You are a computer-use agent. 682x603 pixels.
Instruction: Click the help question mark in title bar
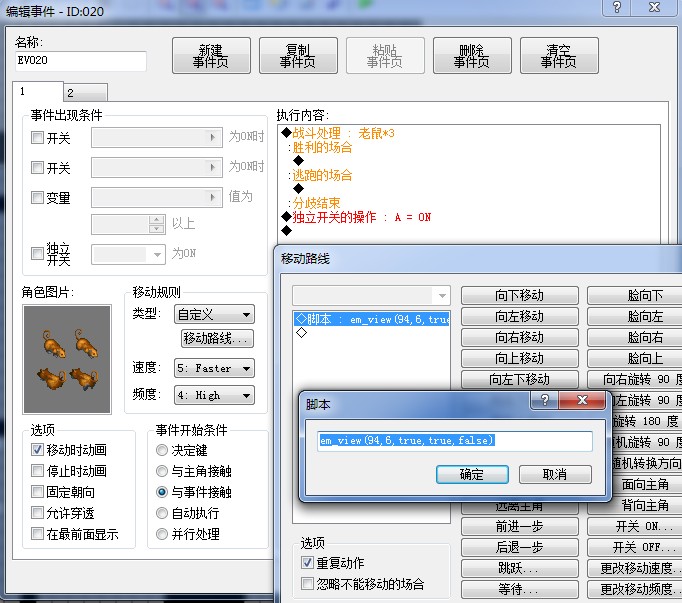pyautogui.click(x=618, y=7)
